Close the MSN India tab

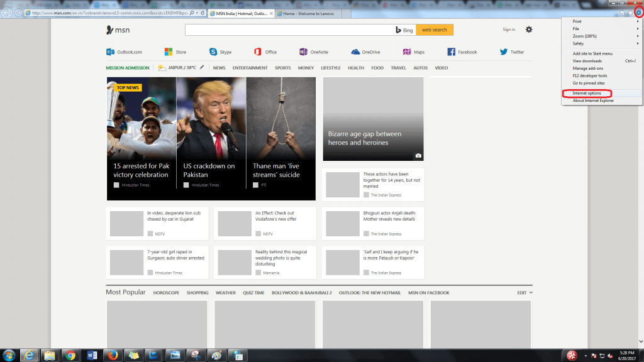(271, 14)
